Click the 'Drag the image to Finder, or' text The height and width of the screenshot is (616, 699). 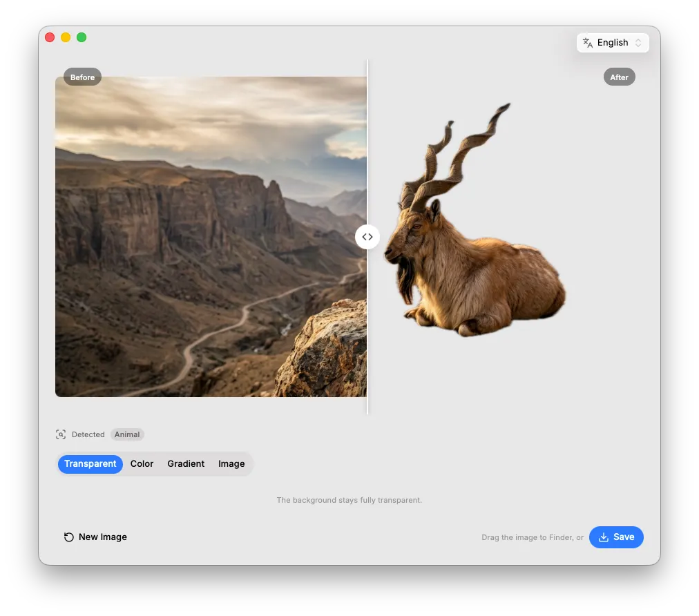(x=533, y=537)
